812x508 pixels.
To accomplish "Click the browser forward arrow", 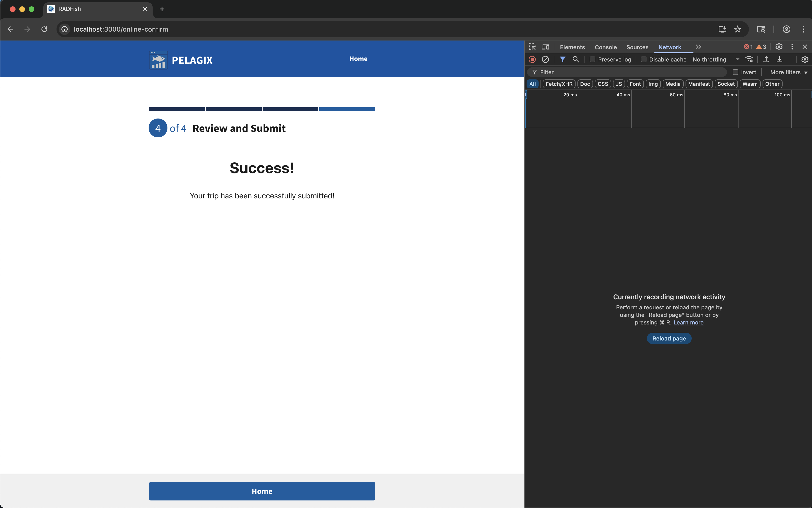I will (x=27, y=29).
